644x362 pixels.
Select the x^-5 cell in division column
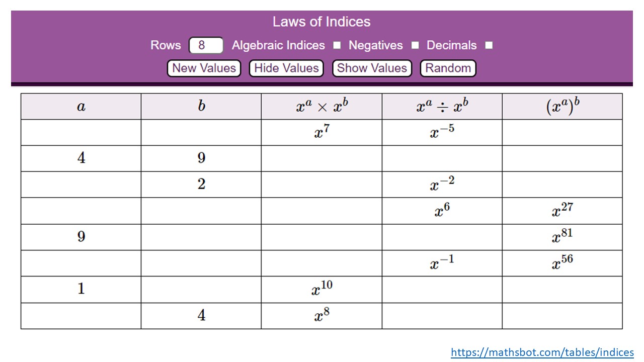[x=442, y=133]
